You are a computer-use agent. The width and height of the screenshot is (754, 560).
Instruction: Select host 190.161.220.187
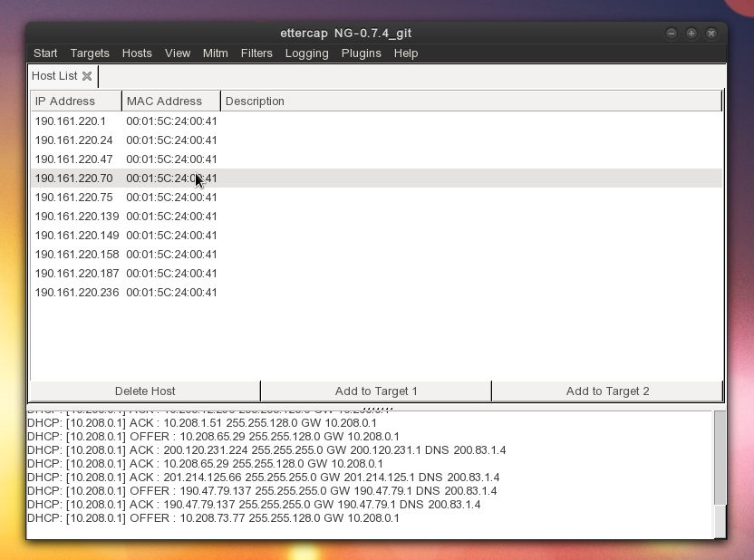point(376,274)
